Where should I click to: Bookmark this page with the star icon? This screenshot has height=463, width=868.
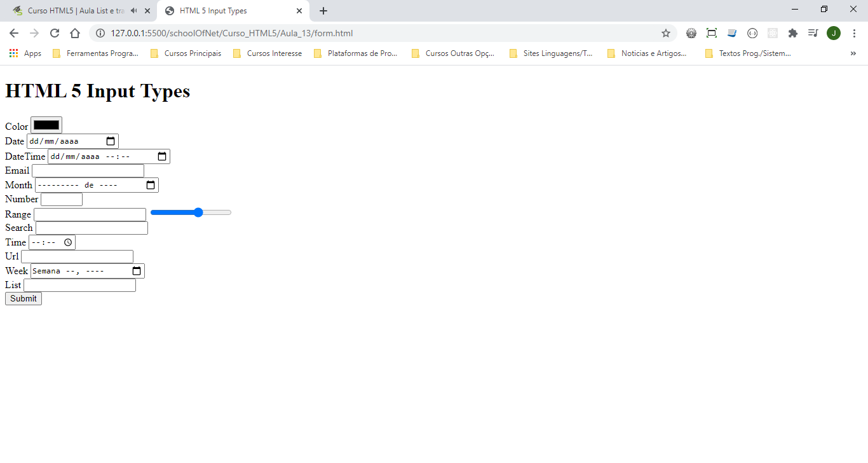coord(666,33)
